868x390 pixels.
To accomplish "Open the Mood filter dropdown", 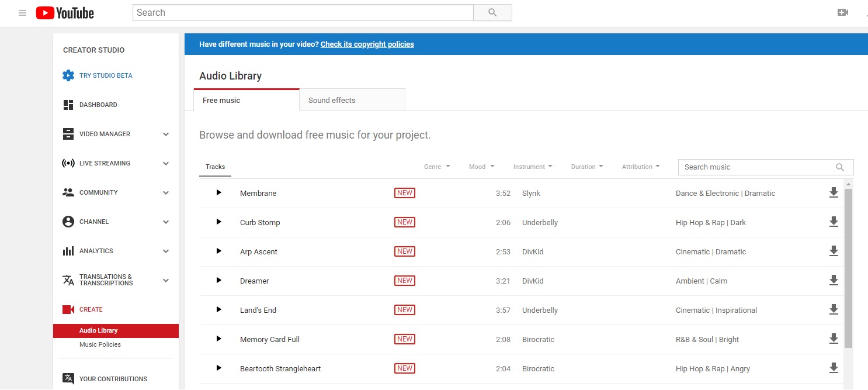I will pyautogui.click(x=481, y=167).
